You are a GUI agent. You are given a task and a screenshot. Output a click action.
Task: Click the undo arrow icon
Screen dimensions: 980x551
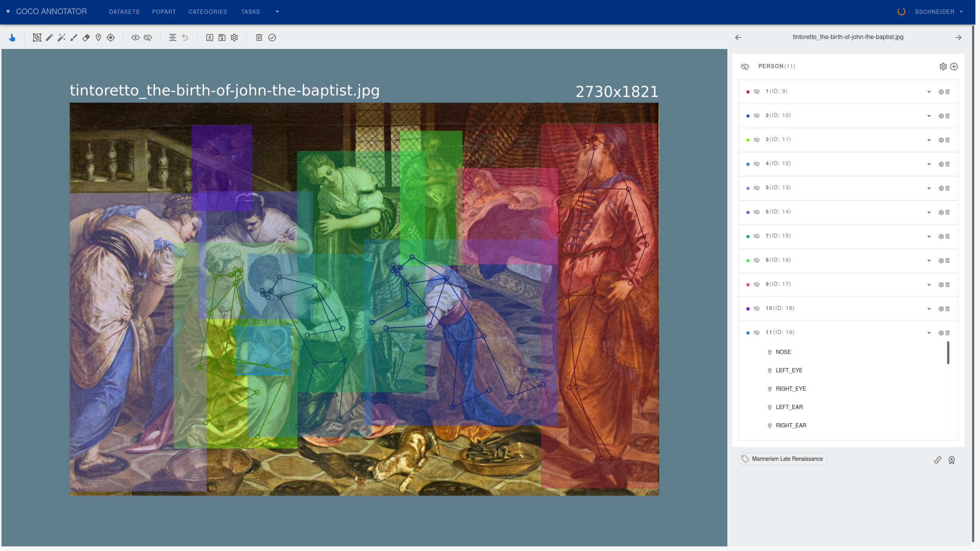coord(185,37)
